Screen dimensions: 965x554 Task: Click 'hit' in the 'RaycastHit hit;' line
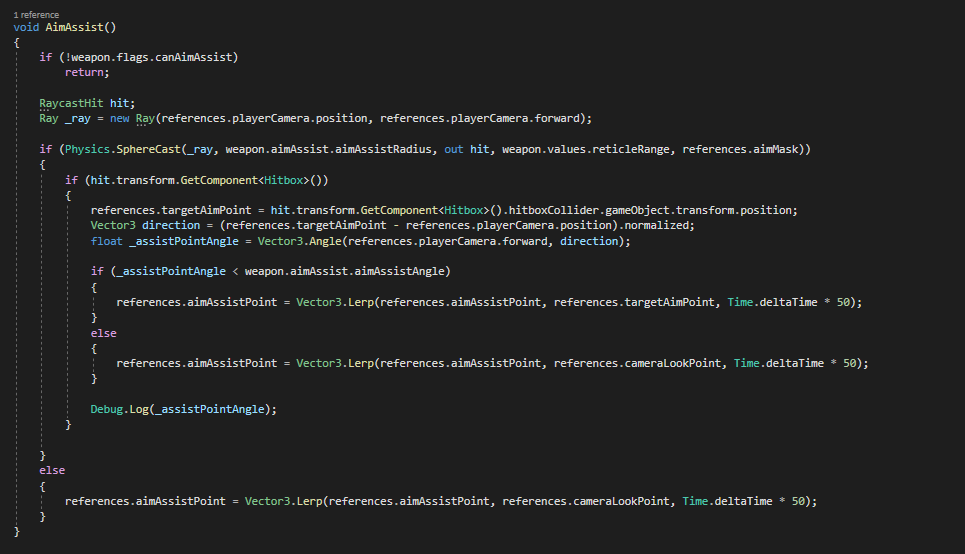[119, 103]
